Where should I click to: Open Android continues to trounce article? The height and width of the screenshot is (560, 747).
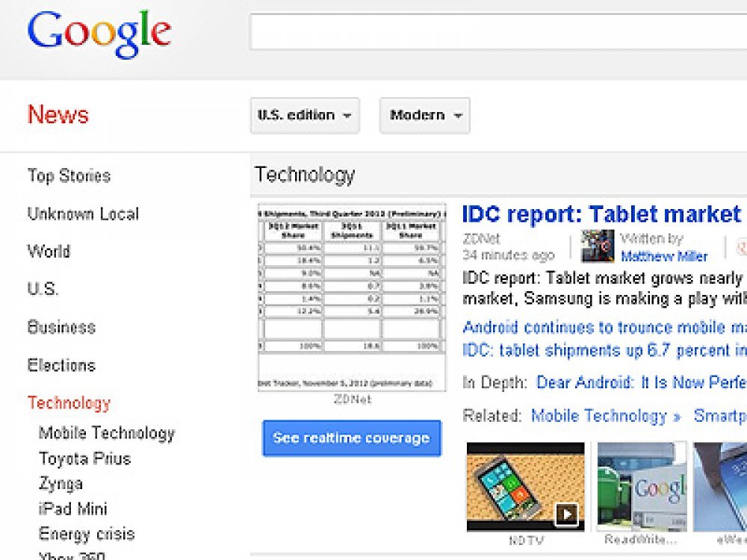(x=604, y=327)
